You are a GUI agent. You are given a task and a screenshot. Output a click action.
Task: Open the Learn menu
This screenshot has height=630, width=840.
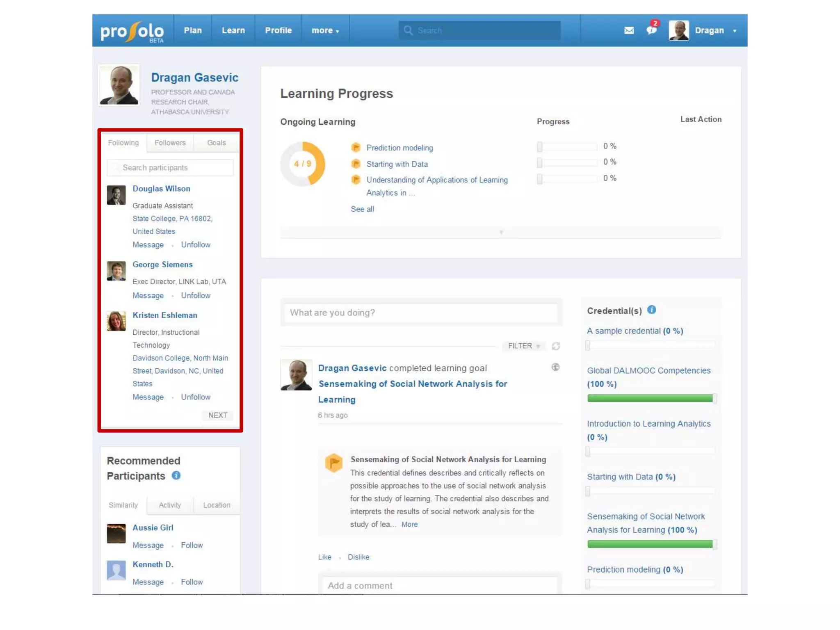click(x=233, y=31)
